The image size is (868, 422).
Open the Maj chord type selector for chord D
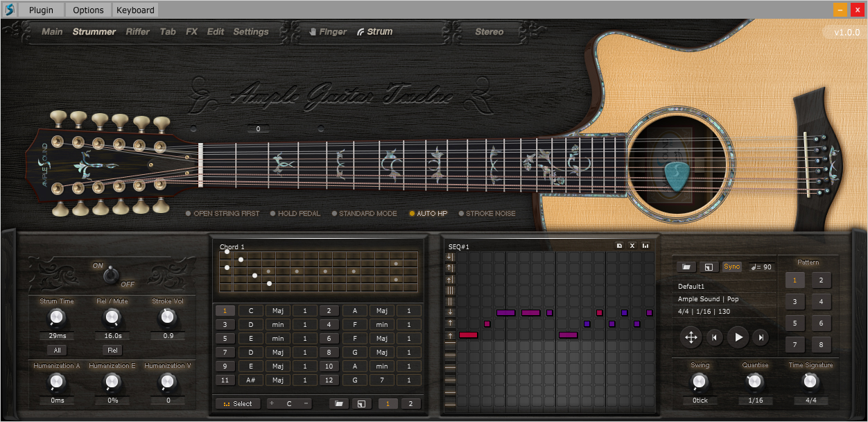[278, 352]
